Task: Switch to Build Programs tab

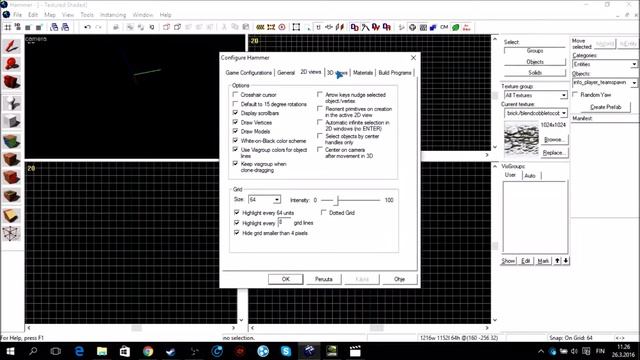Action: pos(395,73)
